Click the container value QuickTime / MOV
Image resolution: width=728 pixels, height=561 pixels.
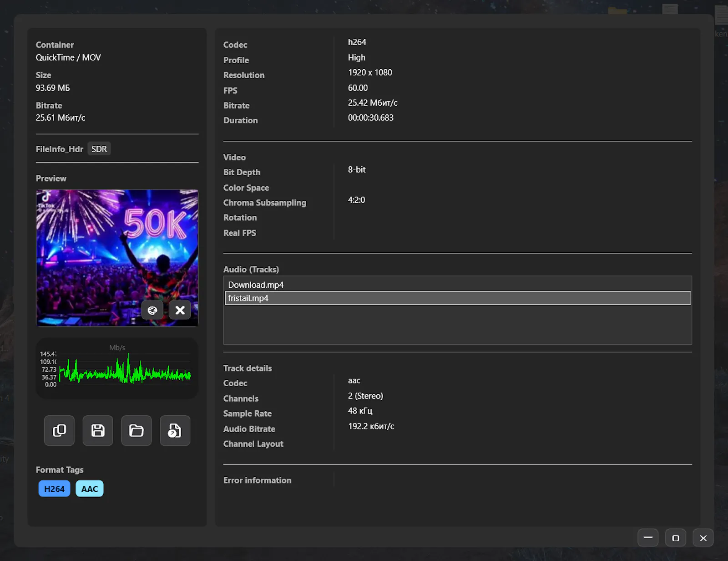tap(68, 57)
